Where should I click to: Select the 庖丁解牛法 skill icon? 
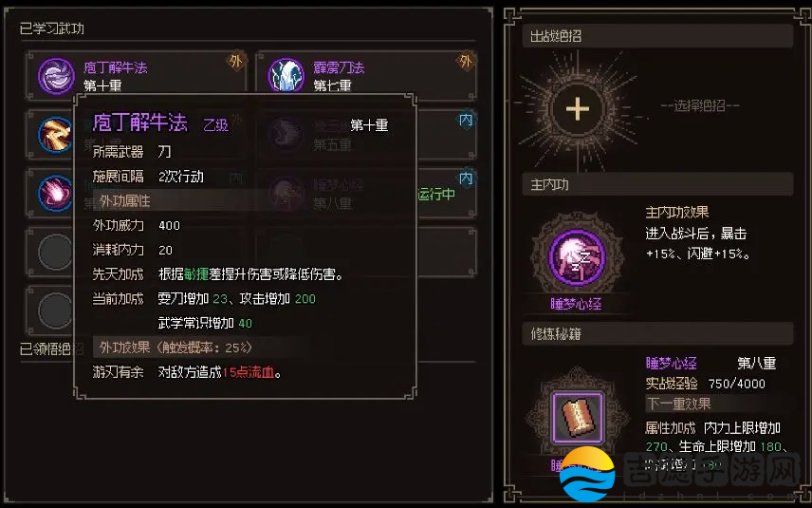(x=56, y=76)
